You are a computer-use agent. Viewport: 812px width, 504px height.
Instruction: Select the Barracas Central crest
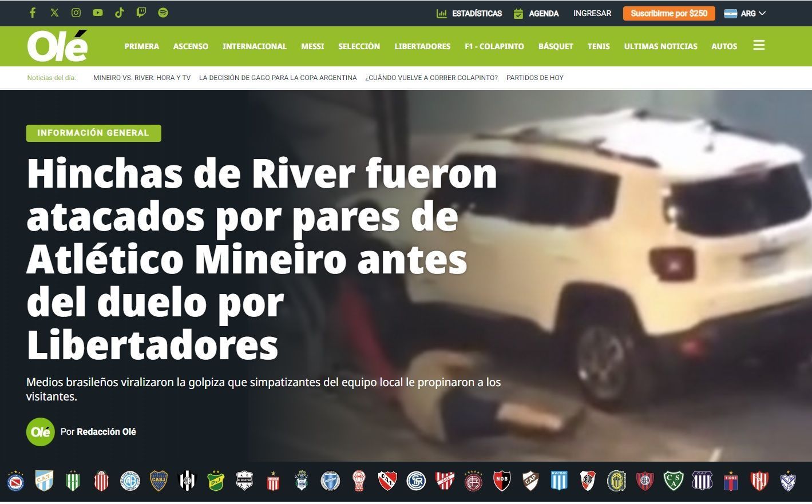tap(101, 481)
